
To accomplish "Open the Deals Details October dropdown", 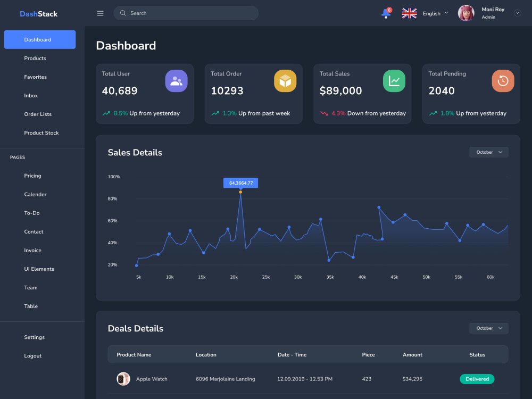I will pyautogui.click(x=488, y=328).
